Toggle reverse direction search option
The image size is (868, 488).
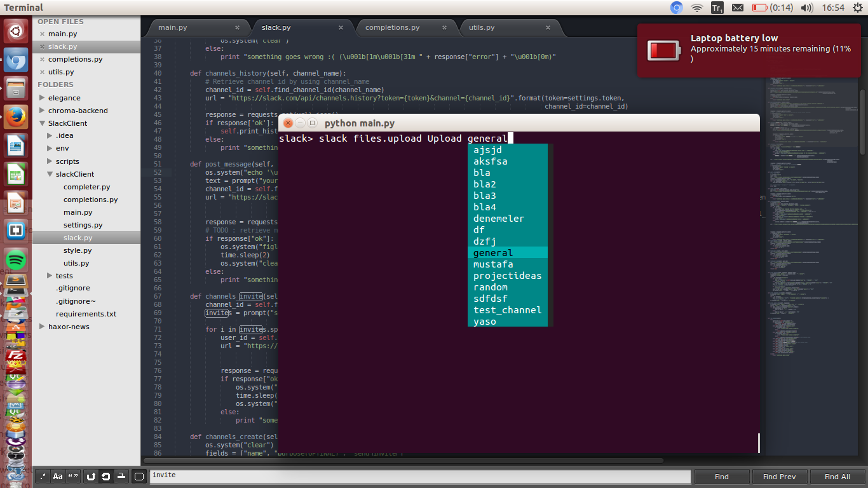click(91, 476)
